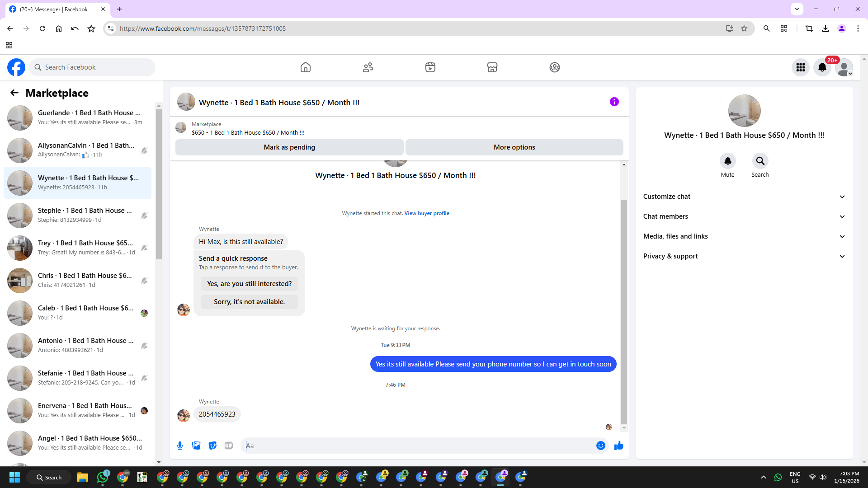Open the Facebook apps grid menu
Image resolution: width=868 pixels, height=488 pixels.
pyautogui.click(x=800, y=67)
